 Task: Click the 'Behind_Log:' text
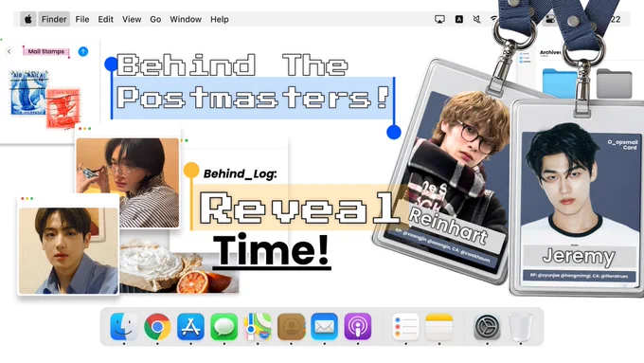click(x=241, y=173)
